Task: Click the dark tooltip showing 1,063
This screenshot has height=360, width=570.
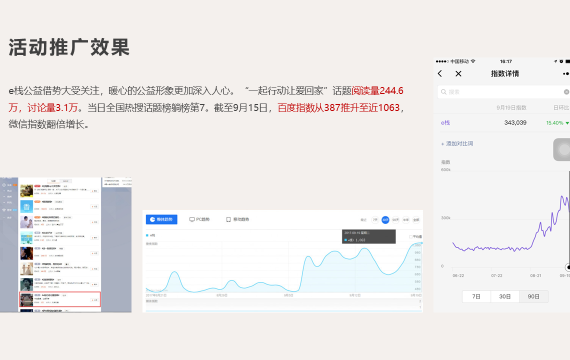Action: pos(369,236)
